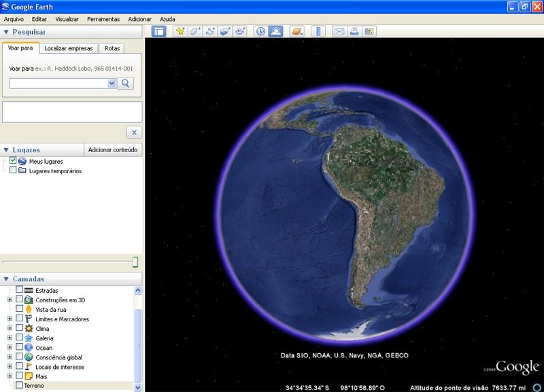This screenshot has width=544, height=392.
Task: Expand the Clima tree node
Action: [x=10, y=328]
